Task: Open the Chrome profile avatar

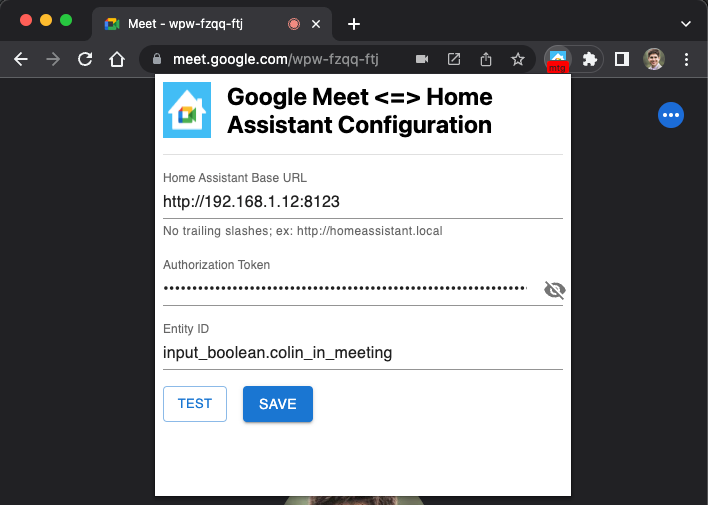Action: pyautogui.click(x=654, y=59)
